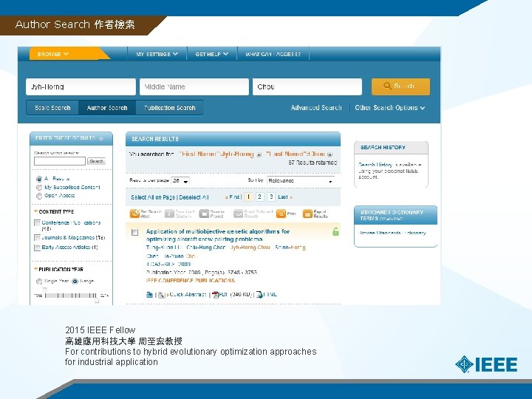
Task: Select the My Subscribed Content radio button
Action: (x=39, y=187)
